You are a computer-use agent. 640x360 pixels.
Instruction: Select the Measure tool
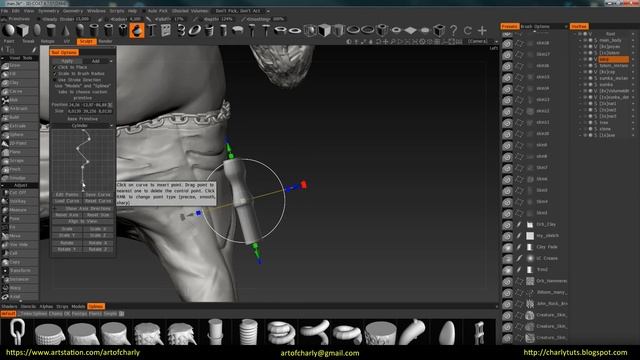pyautogui.click(x=19, y=210)
